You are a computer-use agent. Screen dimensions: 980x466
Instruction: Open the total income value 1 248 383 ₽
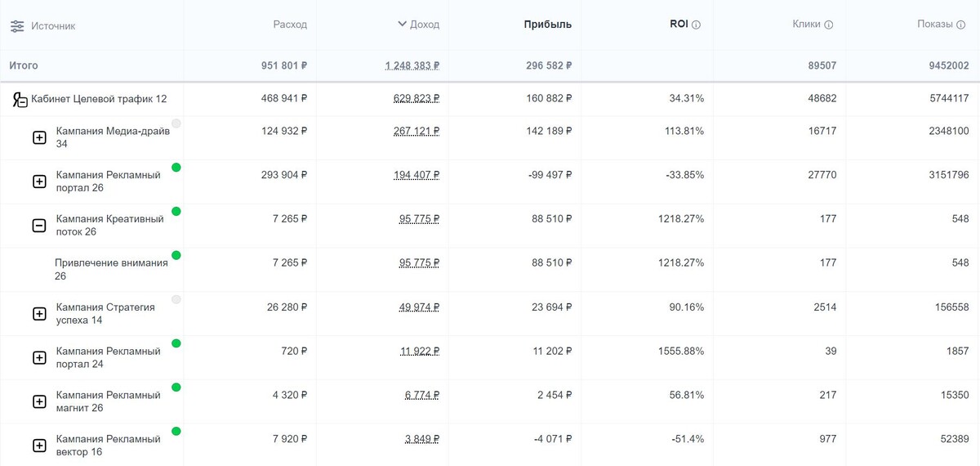tap(412, 65)
